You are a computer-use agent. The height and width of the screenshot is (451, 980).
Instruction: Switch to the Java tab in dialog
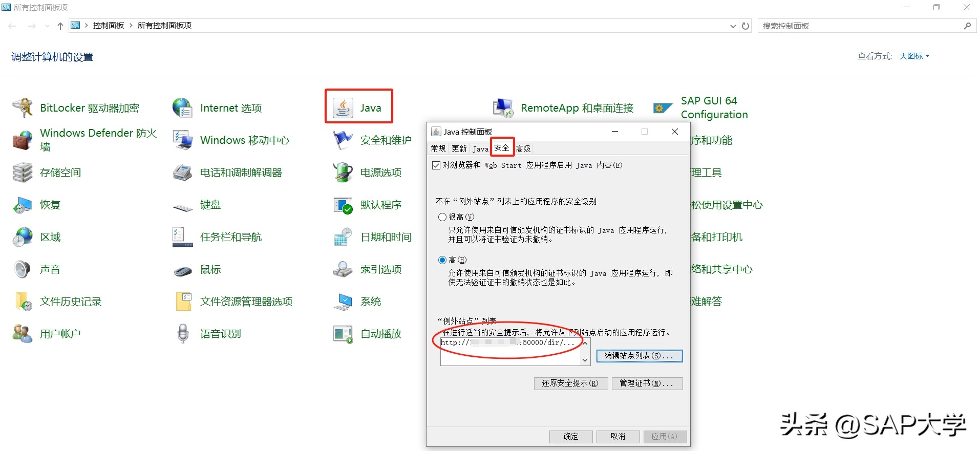480,149
